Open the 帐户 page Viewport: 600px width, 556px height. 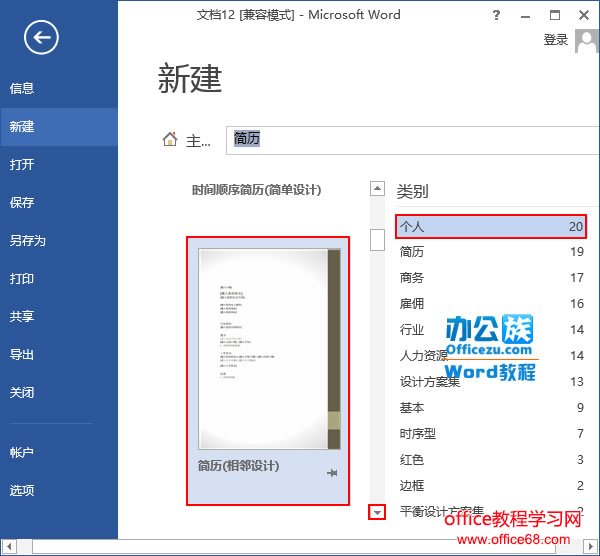[59, 452]
